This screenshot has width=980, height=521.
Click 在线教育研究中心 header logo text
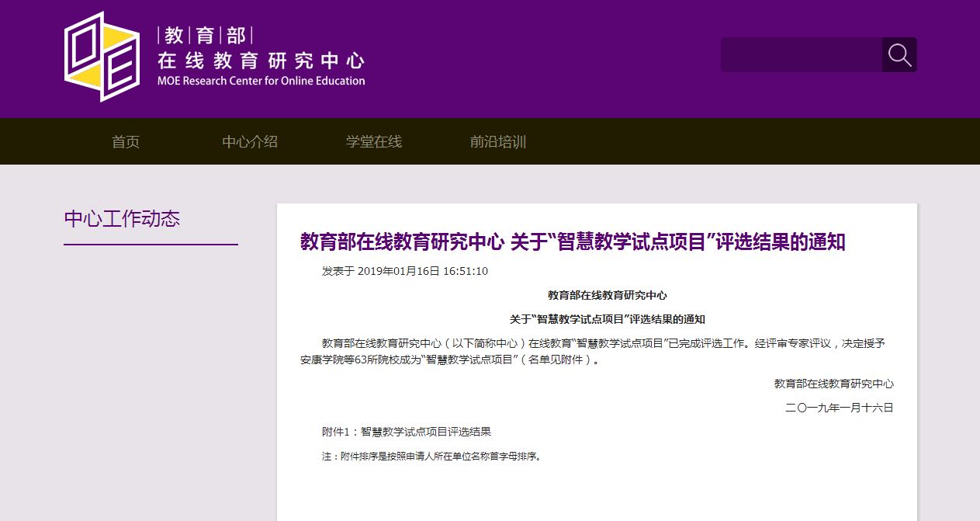point(260,61)
